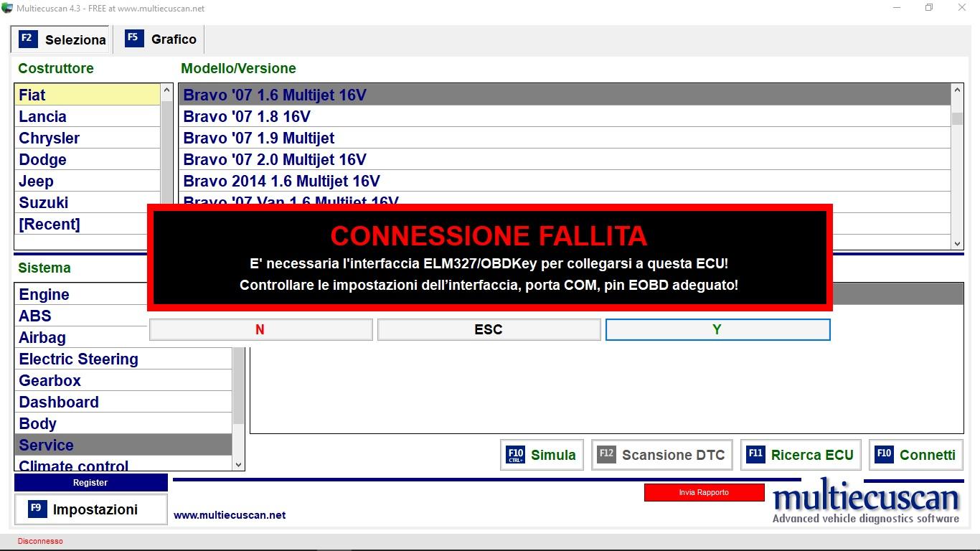Click the F5 key icon
980x551 pixels.
(134, 38)
